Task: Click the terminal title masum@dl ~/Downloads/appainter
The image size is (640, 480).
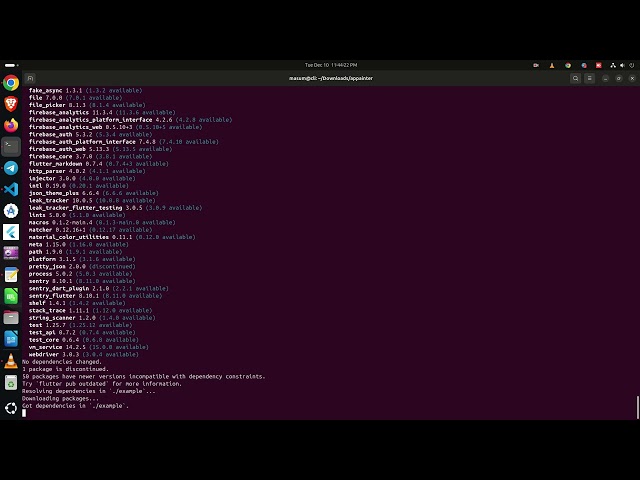Action: [x=331, y=78]
